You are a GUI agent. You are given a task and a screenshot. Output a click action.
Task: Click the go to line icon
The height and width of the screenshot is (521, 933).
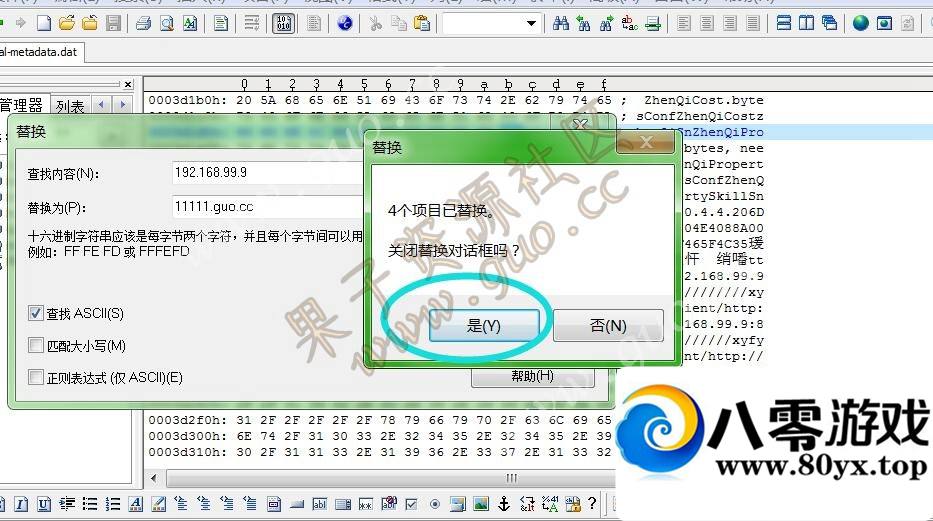pyautogui.click(x=653, y=23)
